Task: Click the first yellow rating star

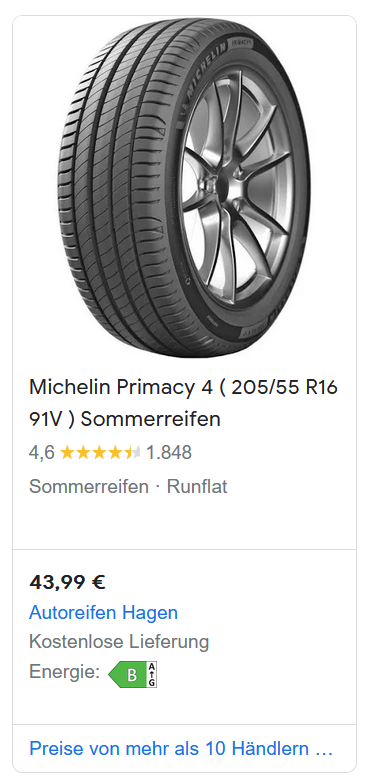Action: (x=67, y=453)
